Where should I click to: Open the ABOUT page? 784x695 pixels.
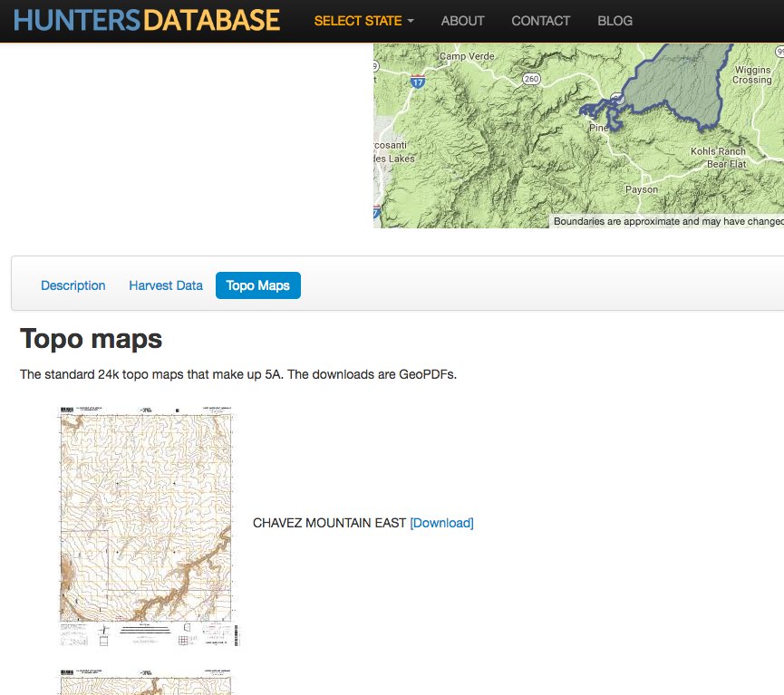(x=462, y=20)
